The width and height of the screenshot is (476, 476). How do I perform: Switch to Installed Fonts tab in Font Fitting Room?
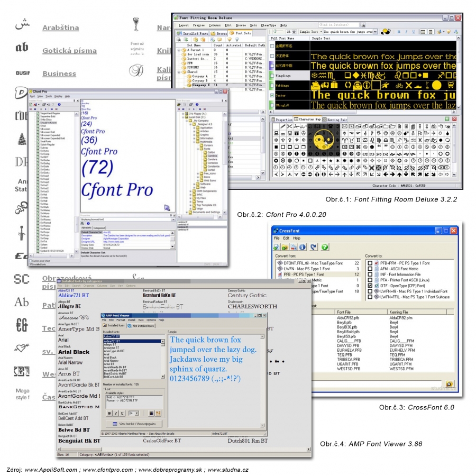[193, 33]
